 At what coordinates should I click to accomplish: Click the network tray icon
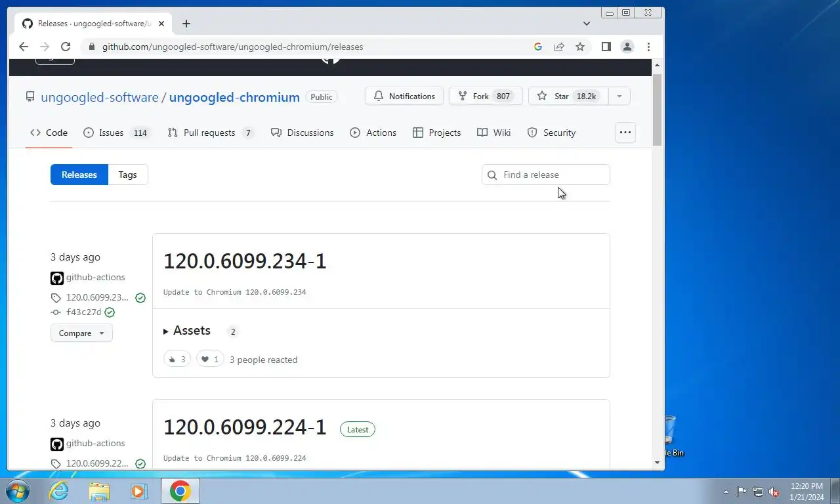point(758,492)
